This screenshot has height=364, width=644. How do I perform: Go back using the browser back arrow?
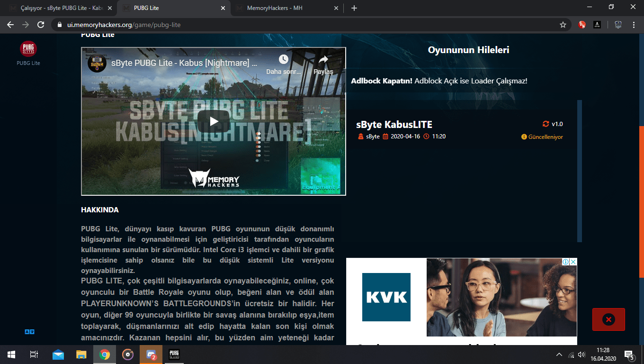coord(10,25)
